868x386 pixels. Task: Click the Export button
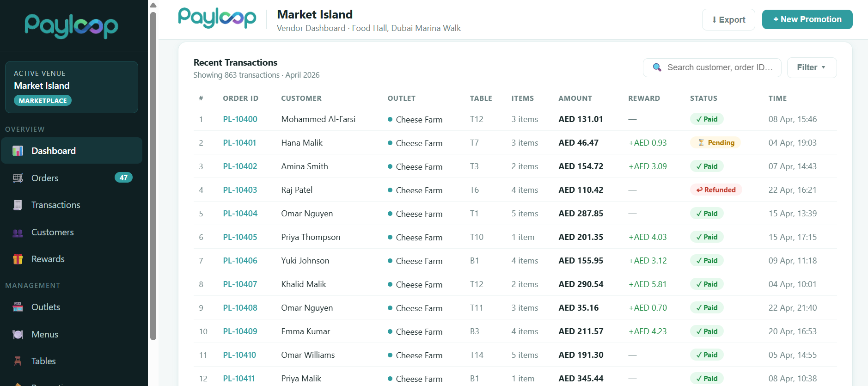[728, 19]
